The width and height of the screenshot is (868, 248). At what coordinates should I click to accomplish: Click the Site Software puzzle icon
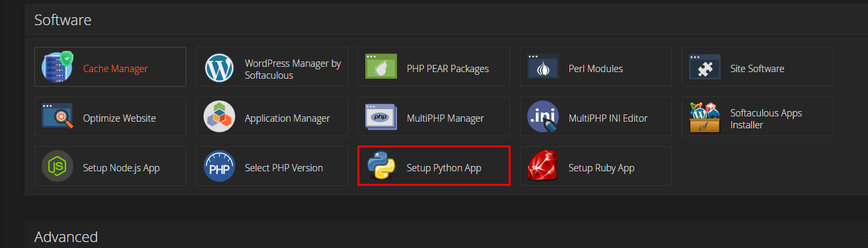click(x=705, y=67)
